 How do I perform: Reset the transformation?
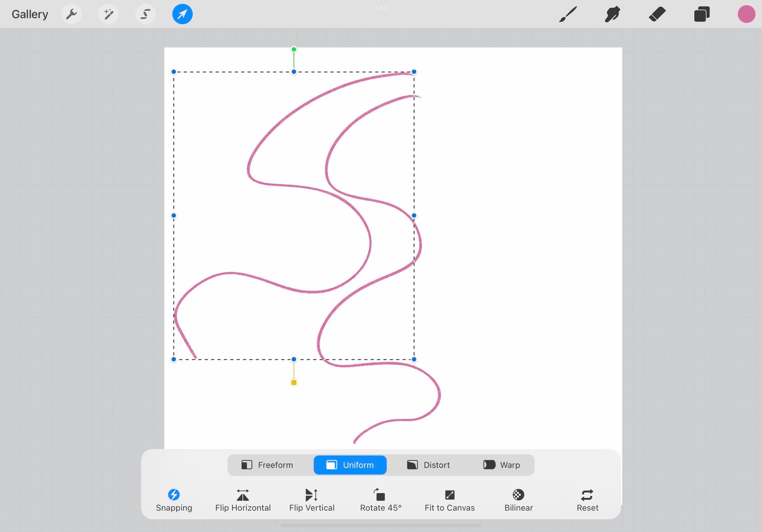[x=587, y=500]
